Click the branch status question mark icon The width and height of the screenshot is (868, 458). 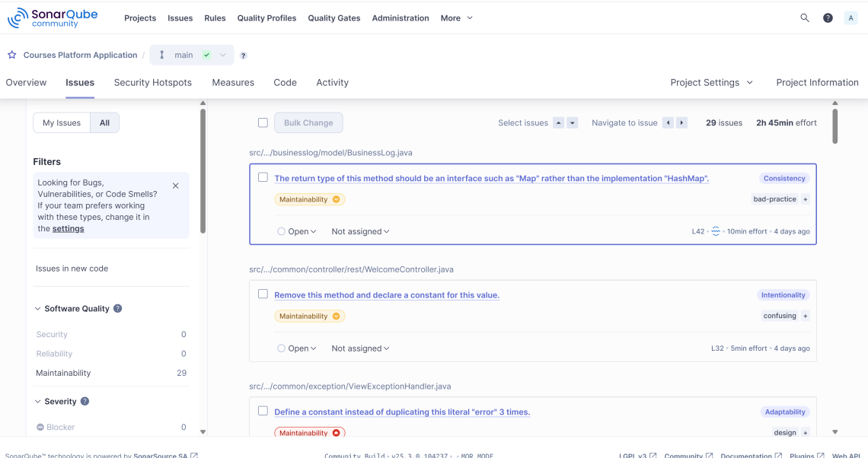point(243,55)
